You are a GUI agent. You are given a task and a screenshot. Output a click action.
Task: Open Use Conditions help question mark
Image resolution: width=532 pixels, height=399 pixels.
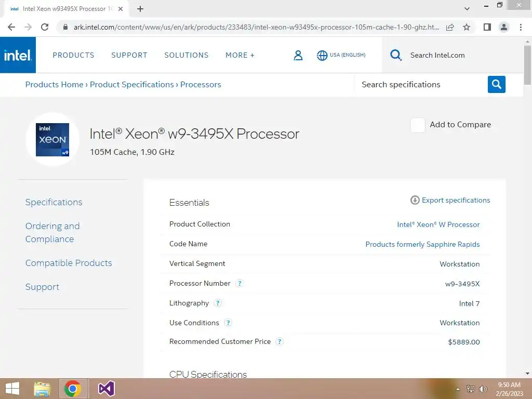[229, 322]
